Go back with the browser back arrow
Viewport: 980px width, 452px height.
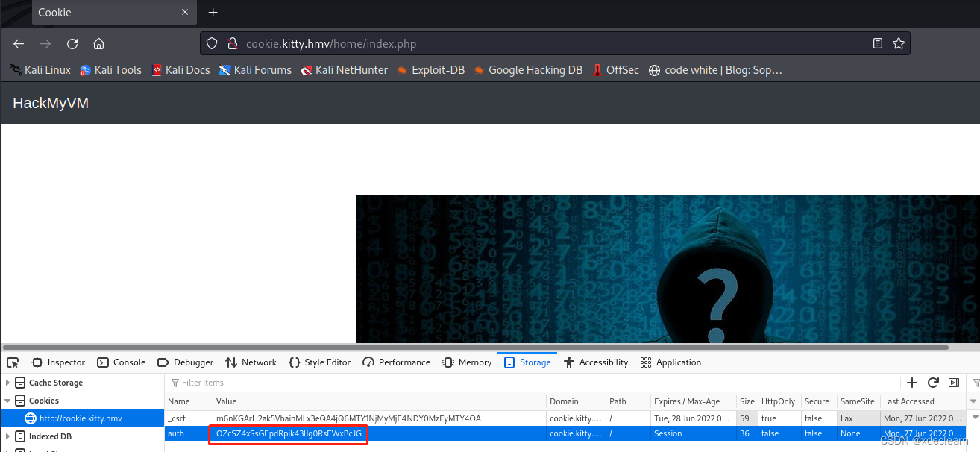pyautogui.click(x=19, y=43)
